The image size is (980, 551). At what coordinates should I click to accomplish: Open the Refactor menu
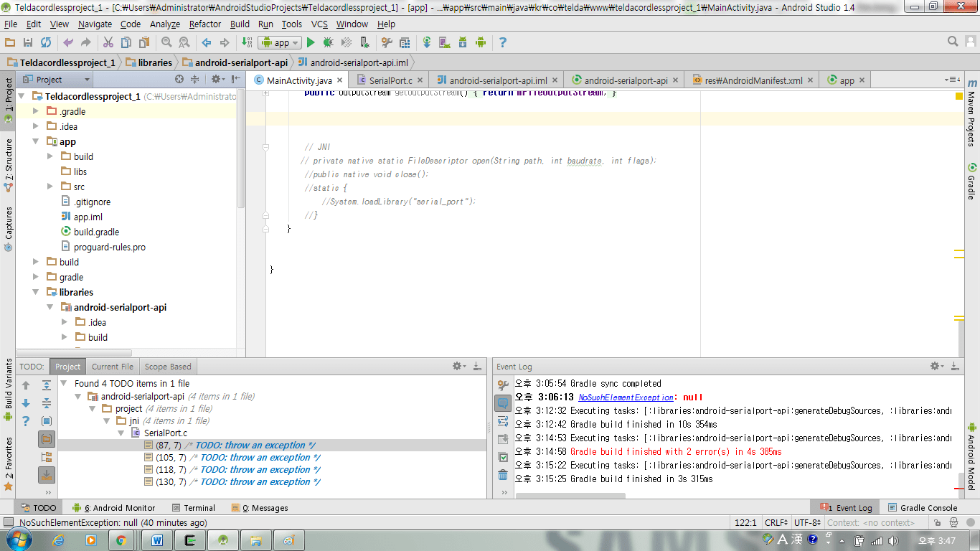[204, 24]
